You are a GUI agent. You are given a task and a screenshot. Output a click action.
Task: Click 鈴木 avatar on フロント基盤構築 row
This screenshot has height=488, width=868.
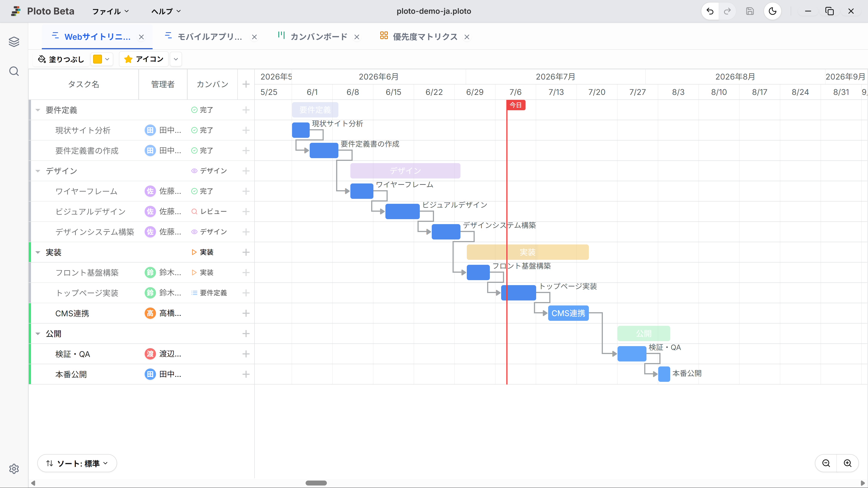coord(150,272)
